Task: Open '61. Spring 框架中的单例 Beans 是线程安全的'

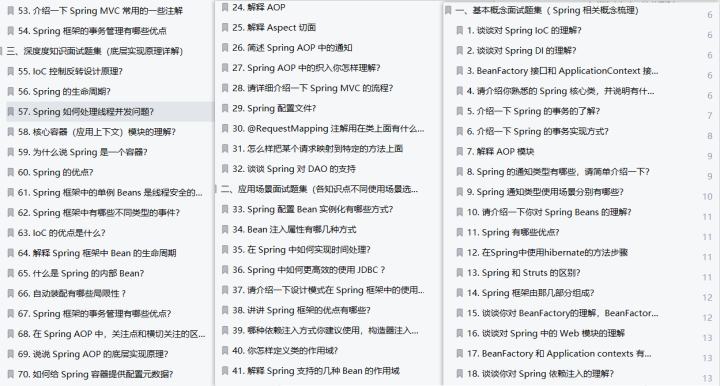Action: 110,192
